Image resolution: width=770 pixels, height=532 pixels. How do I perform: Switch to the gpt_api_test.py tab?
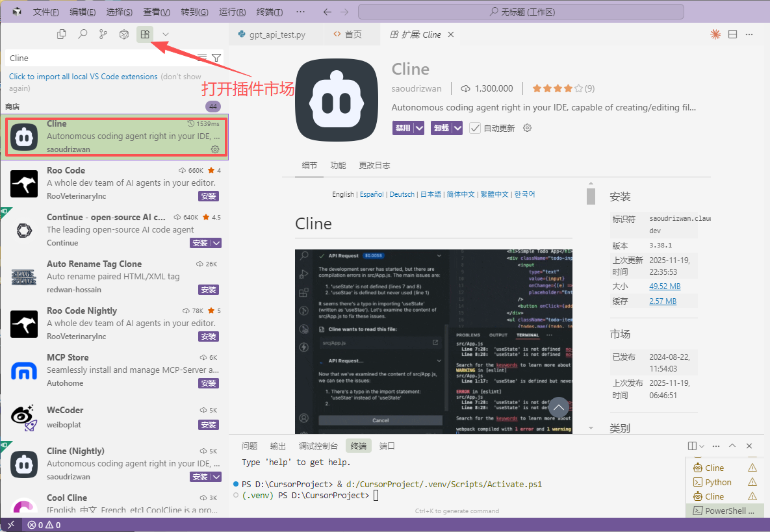(x=276, y=34)
